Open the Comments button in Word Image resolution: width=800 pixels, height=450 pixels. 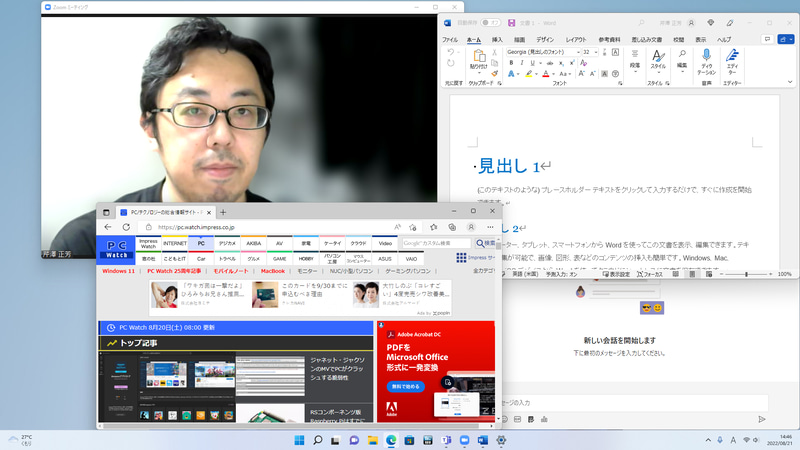(x=767, y=39)
